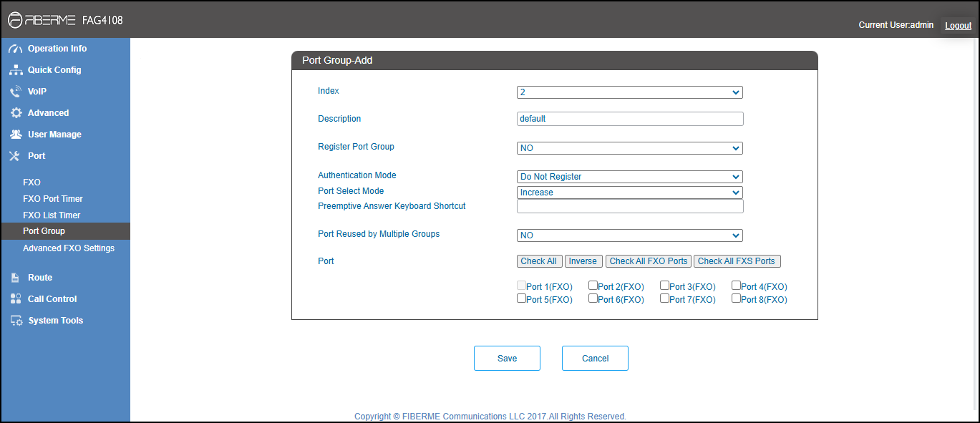Viewport: 980px width, 423px height.
Task: Tick the Port 4(FXO) checkbox
Action: pyautogui.click(x=736, y=286)
